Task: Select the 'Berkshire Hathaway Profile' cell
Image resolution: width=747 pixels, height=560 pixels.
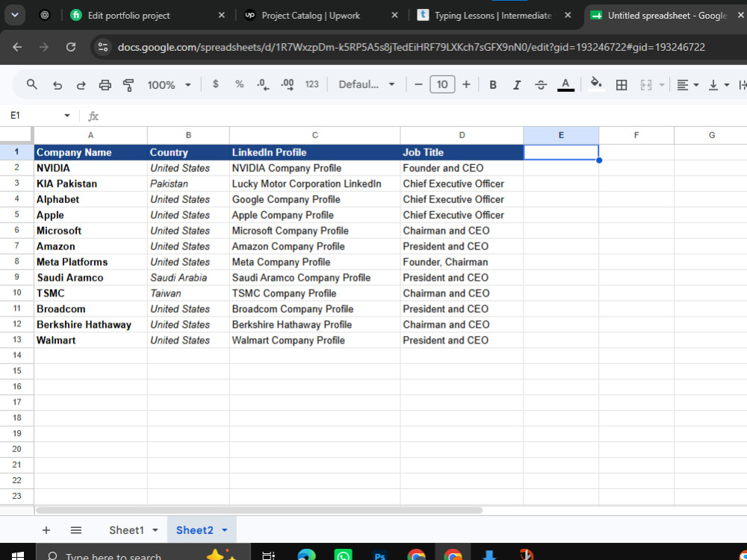Action: (315, 325)
